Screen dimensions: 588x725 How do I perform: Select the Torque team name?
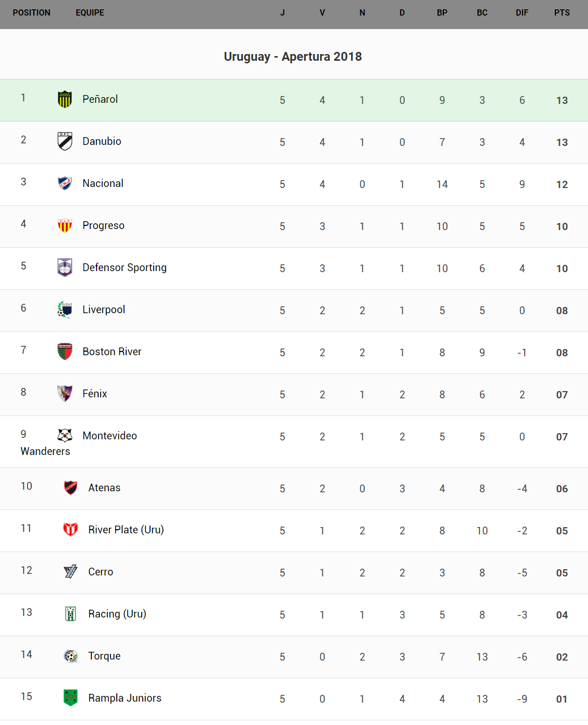pyautogui.click(x=104, y=656)
